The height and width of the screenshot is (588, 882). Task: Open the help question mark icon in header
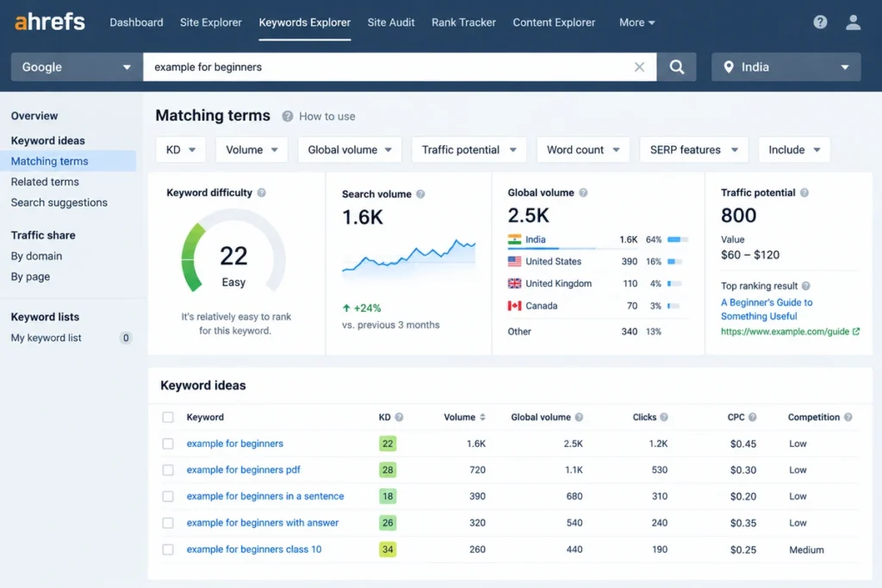tap(820, 22)
